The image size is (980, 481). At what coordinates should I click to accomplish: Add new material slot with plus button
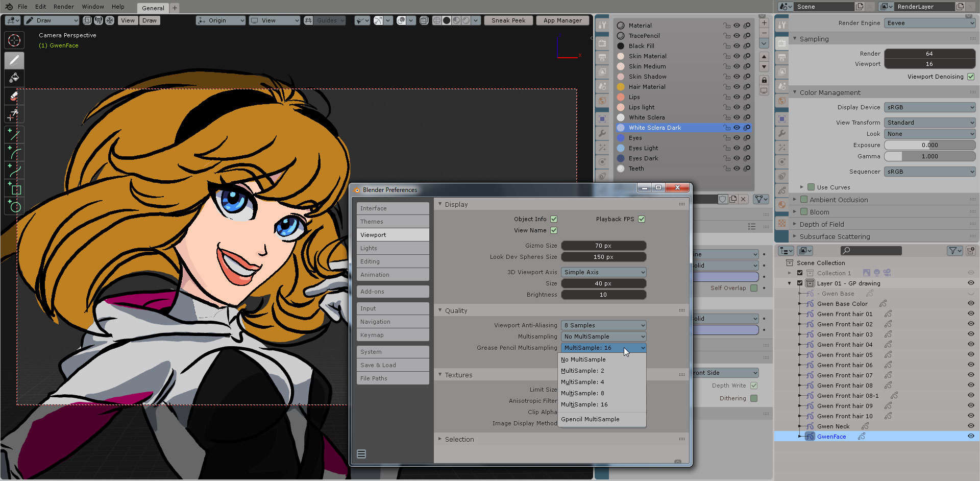[764, 23]
